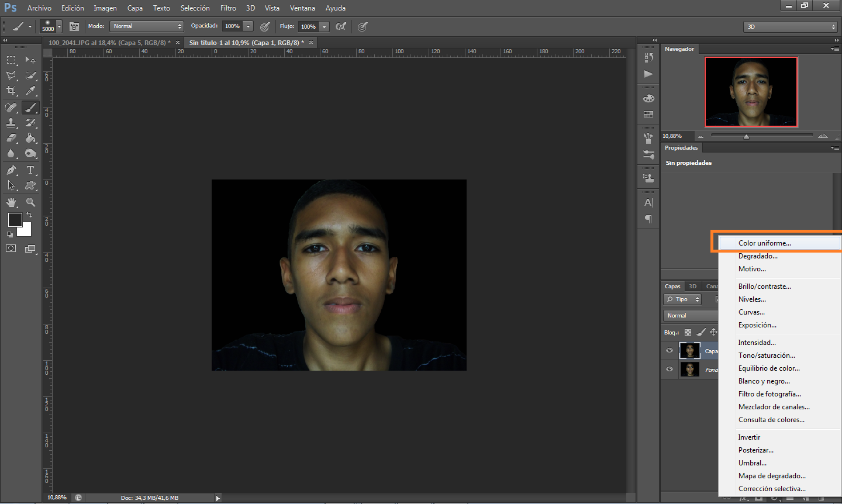Select the Lasso tool
The image size is (842, 504).
(x=11, y=75)
